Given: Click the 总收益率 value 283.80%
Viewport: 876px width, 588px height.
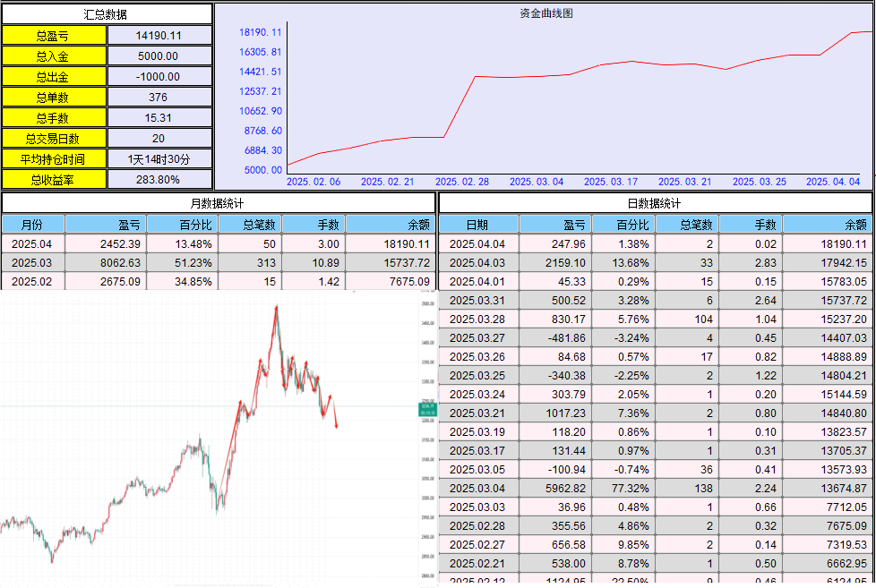Looking at the screenshot, I should tap(159, 179).
